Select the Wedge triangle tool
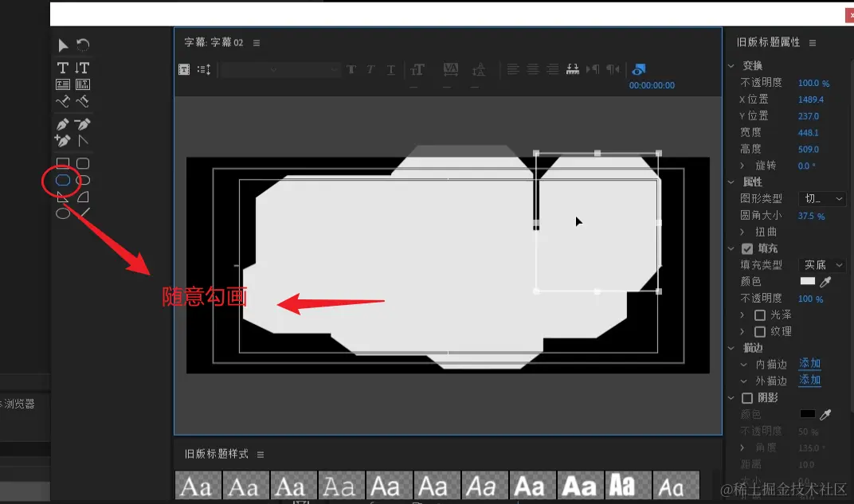854x504 pixels. click(63, 197)
